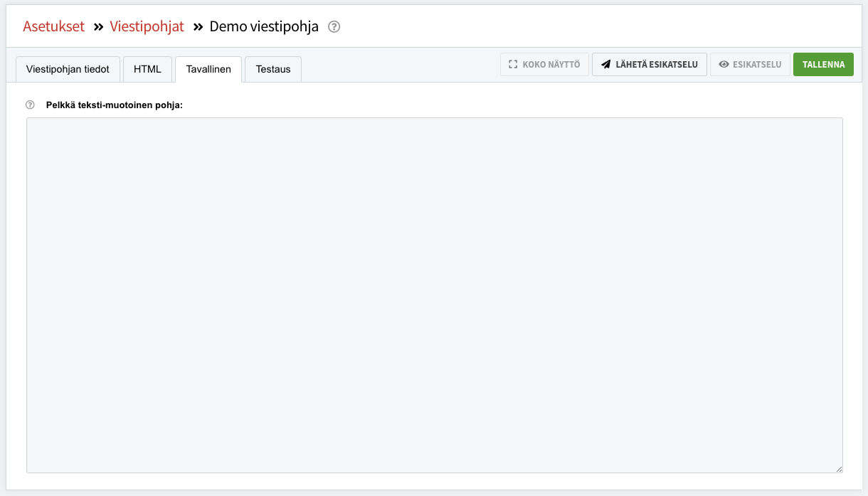Viewport: 868px width, 496px height.
Task: Go to Asetukset breadcrumb link
Action: tap(53, 26)
